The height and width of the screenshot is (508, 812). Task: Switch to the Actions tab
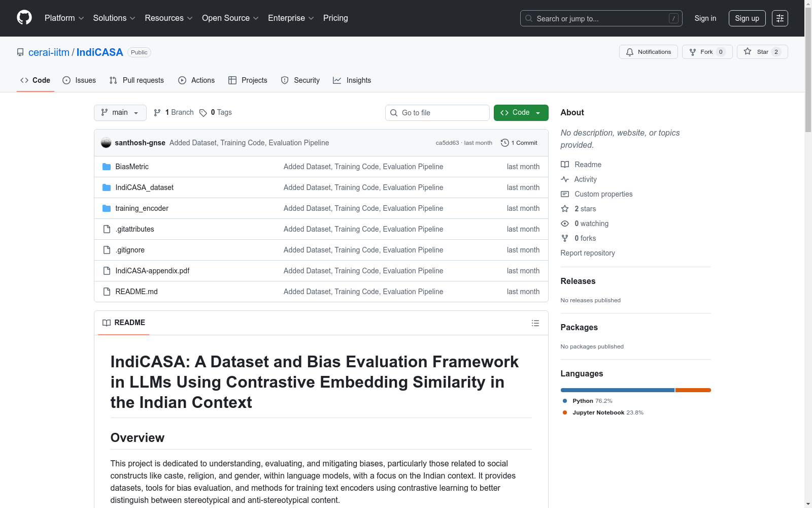[x=196, y=80]
